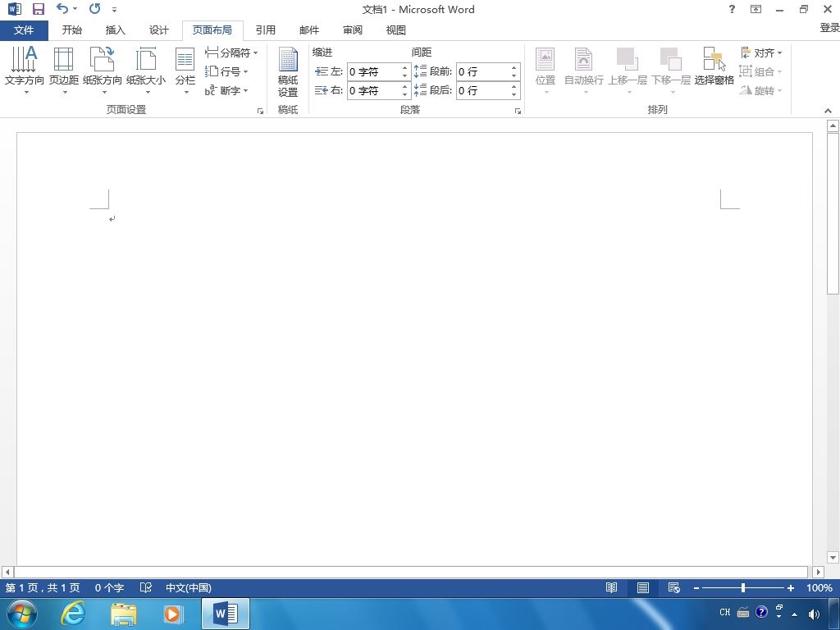Click 中文(中国) language in status bar

click(189, 587)
